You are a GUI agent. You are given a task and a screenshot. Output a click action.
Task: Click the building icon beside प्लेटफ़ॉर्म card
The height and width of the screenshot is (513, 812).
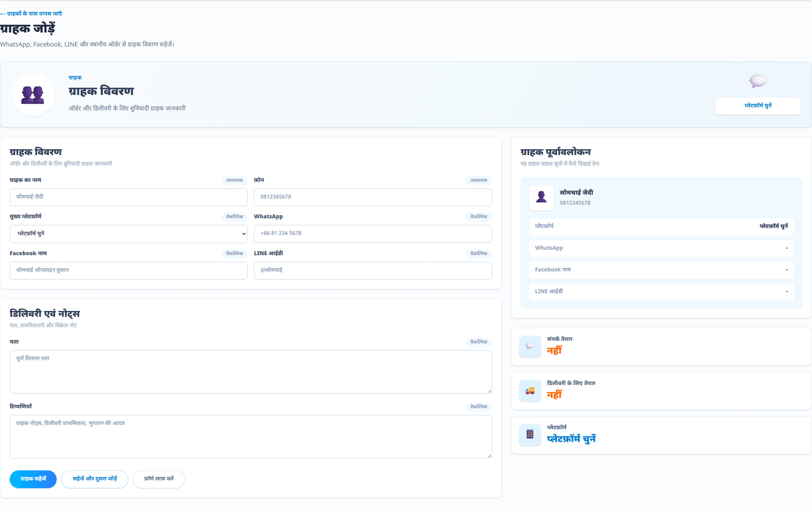(x=530, y=435)
